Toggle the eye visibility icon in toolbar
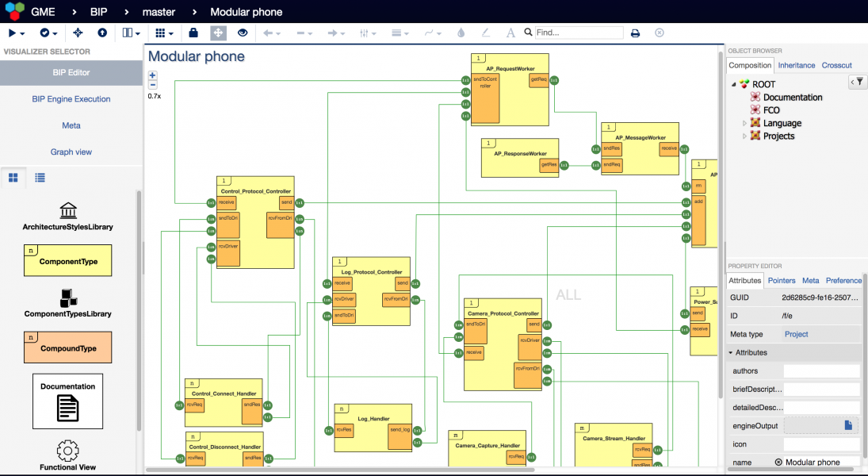Image resolution: width=868 pixels, height=476 pixels. pyautogui.click(x=243, y=33)
